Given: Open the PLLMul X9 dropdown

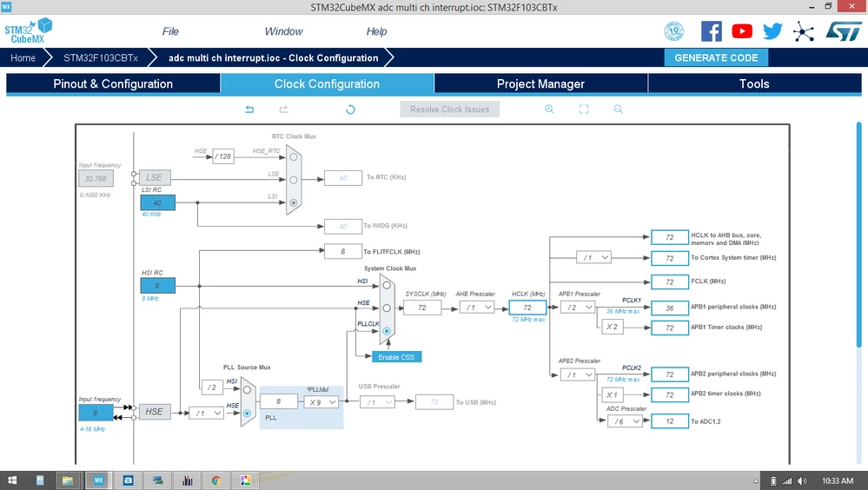Looking at the screenshot, I should (321, 402).
